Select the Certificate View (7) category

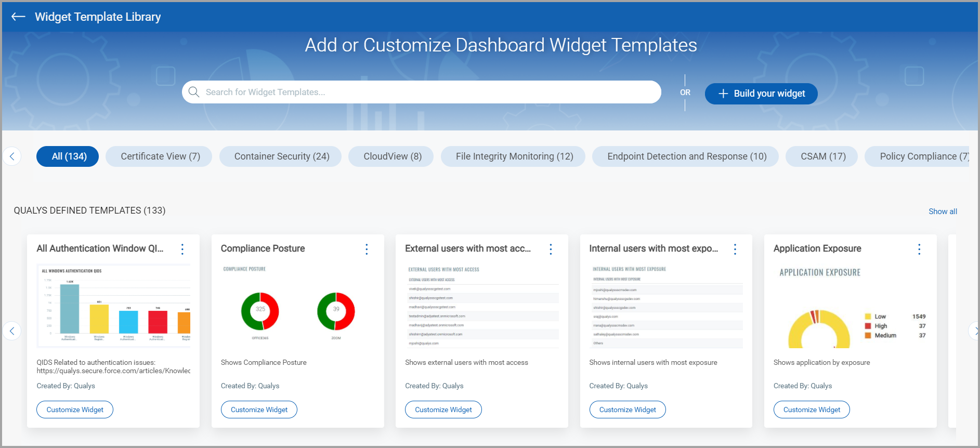coord(159,156)
